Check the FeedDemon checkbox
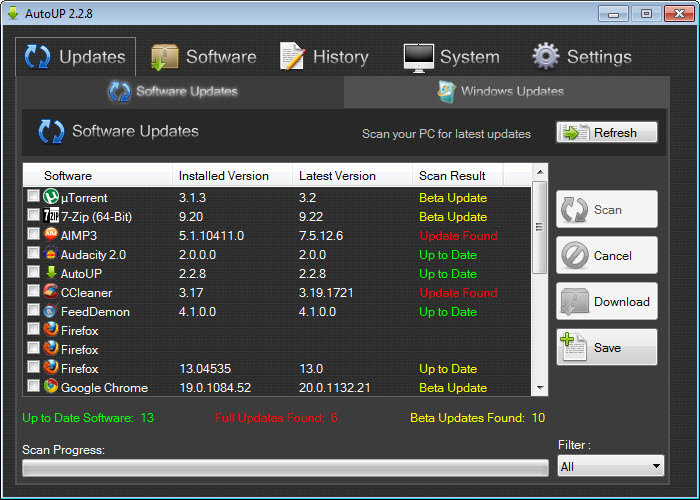 [x=33, y=309]
